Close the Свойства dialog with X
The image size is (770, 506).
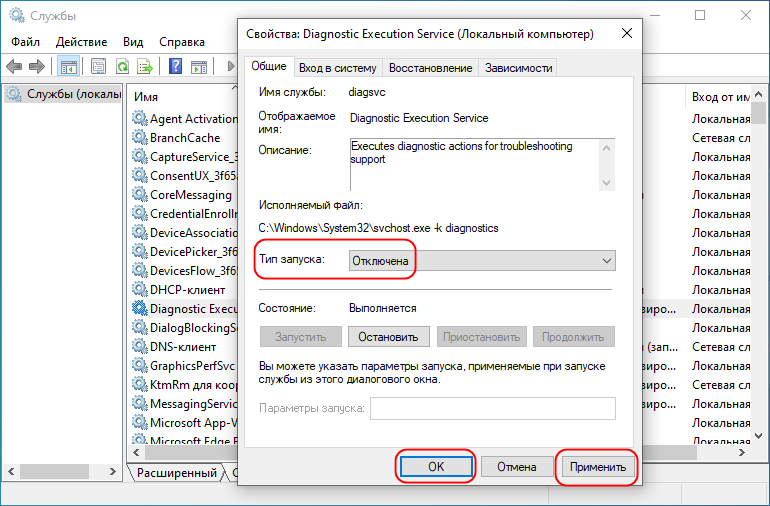[627, 33]
